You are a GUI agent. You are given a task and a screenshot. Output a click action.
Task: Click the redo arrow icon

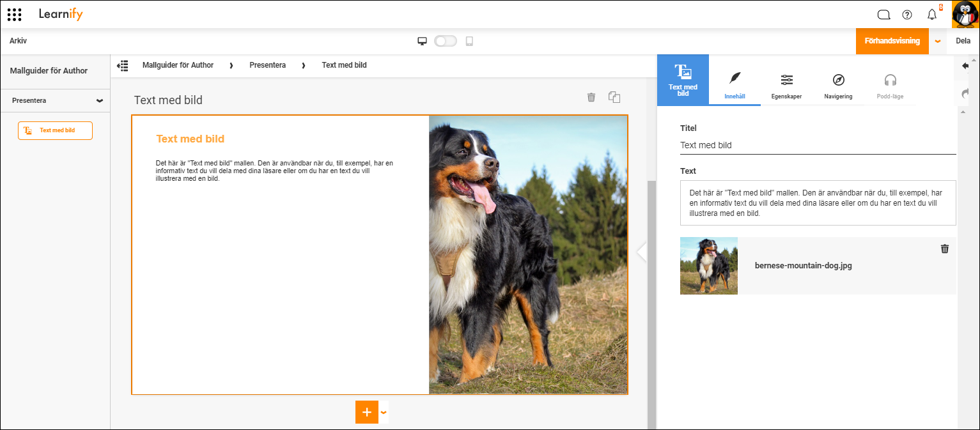pyautogui.click(x=965, y=93)
